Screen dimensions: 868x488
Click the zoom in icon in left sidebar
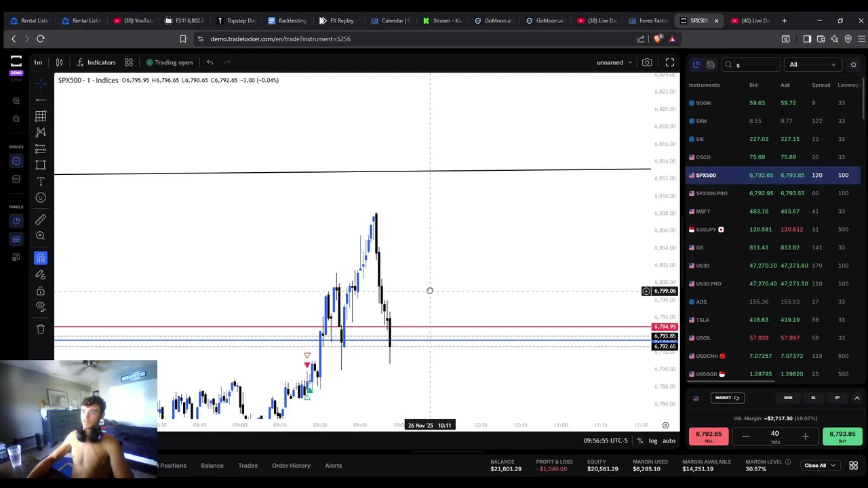click(16, 101)
